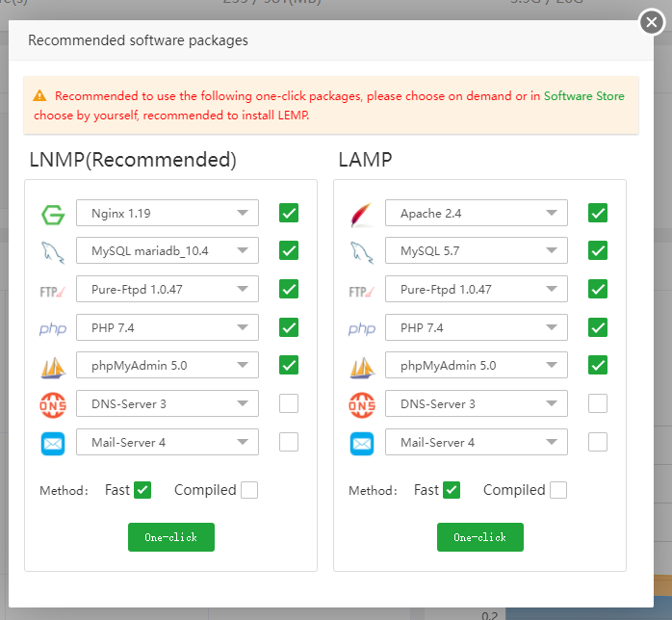Uncheck MySQL mariadb_10.4 checkbox
This screenshot has height=620, width=672.
click(x=289, y=250)
